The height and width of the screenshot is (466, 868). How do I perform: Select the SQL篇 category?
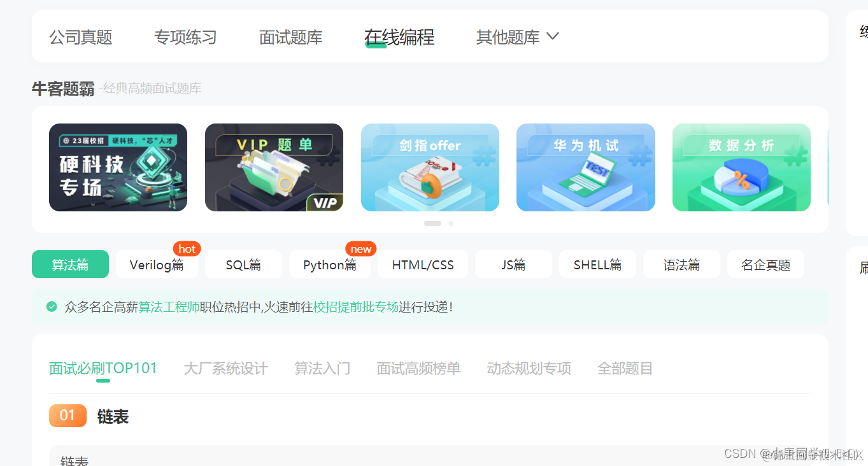click(x=243, y=264)
